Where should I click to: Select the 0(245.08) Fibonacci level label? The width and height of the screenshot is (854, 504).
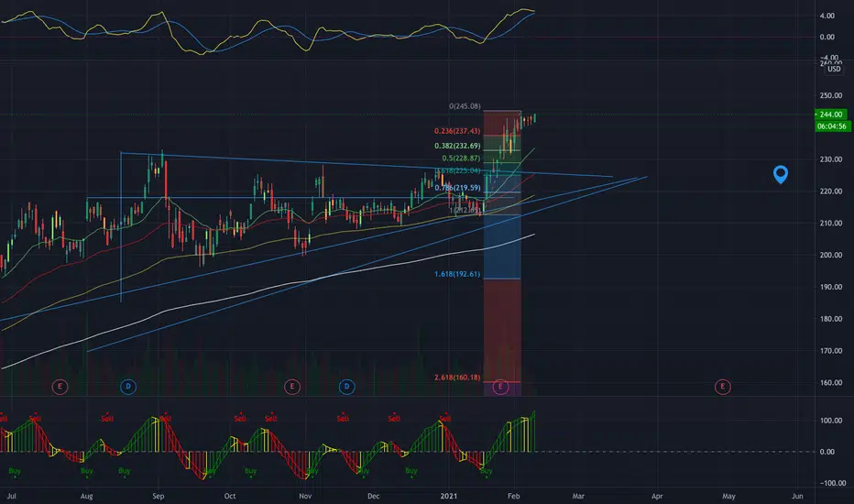click(465, 106)
